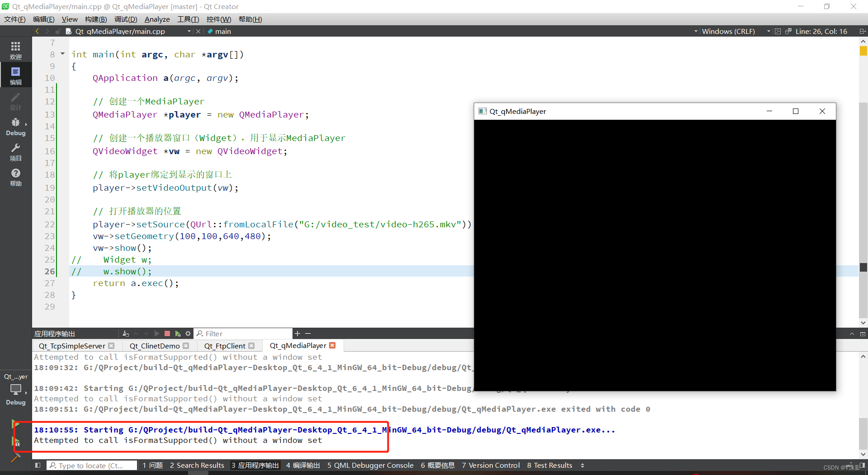The width and height of the screenshot is (868, 475).
Task: Close the Qt_TcpSimpleServer output tab
Action: [x=112, y=346]
